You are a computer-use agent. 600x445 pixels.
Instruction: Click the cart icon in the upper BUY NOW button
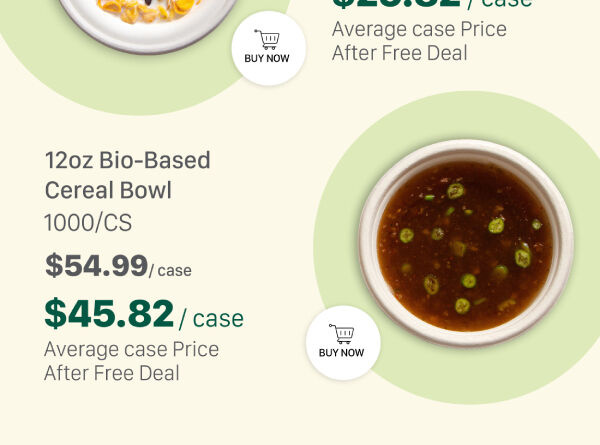click(267, 40)
